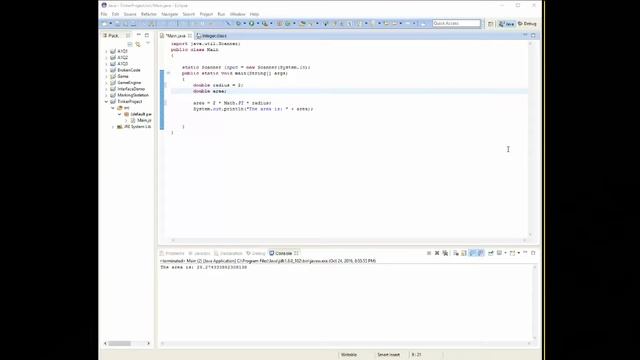This screenshot has width=640, height=360.
Task: Open the Edit menu
Action: (116, 14)
